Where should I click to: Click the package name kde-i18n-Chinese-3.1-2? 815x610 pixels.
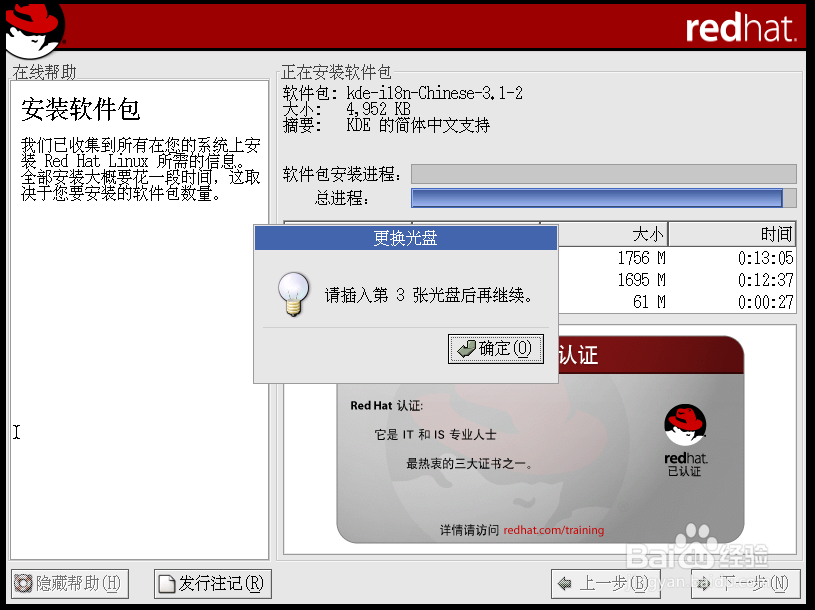coord(435,93)
